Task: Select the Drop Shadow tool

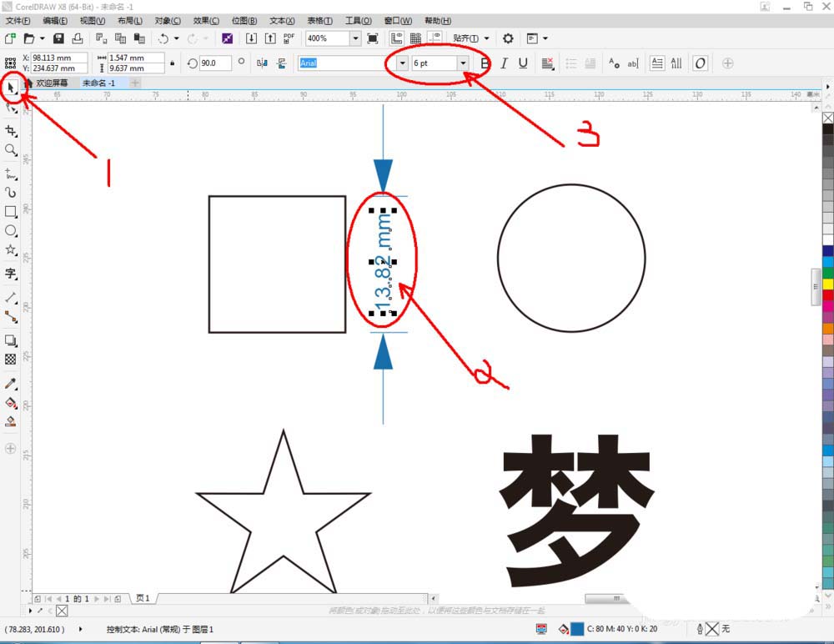Action: click(x=11, y=340)
